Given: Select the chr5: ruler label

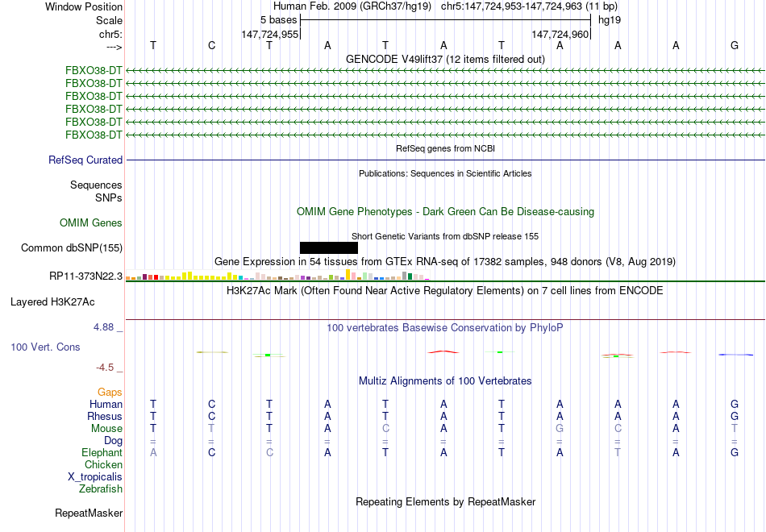Looking at the screenshot, I should pos(110,34).
